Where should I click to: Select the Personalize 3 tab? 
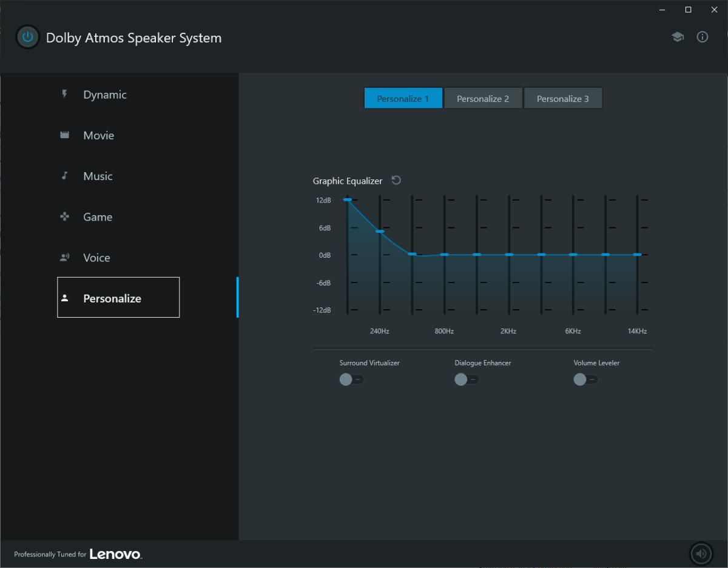(562, 99)
